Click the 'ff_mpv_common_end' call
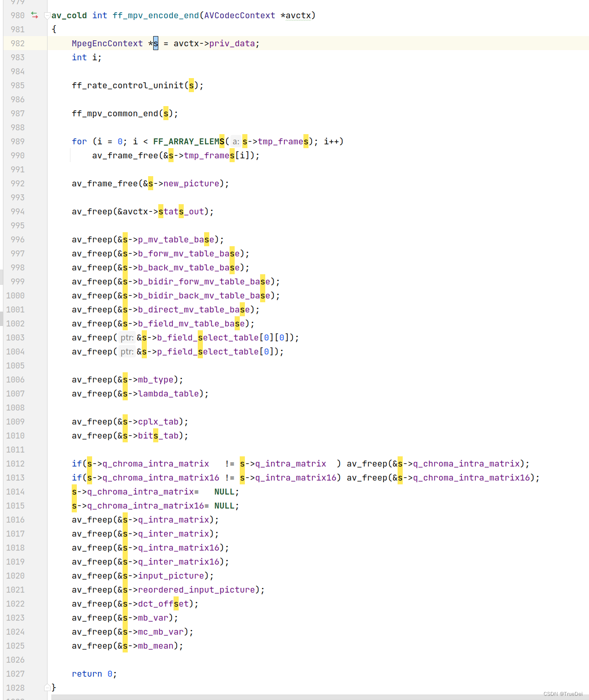Viewport: 589px width, 700px height. point(115,113)
